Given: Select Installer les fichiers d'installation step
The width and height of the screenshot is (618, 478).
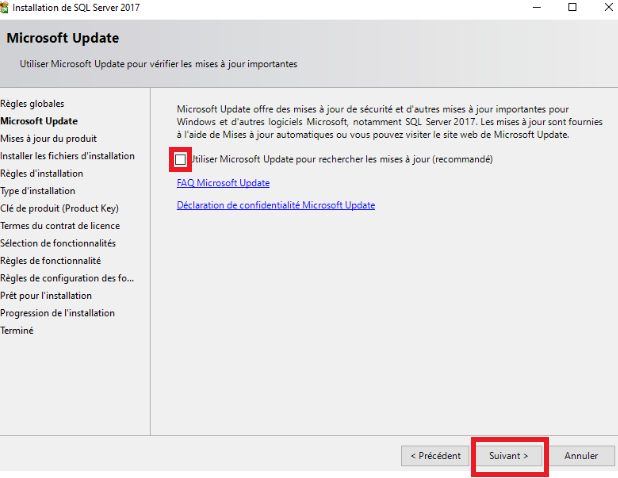Looking at the screenshot, I should [x=67, y=156].
